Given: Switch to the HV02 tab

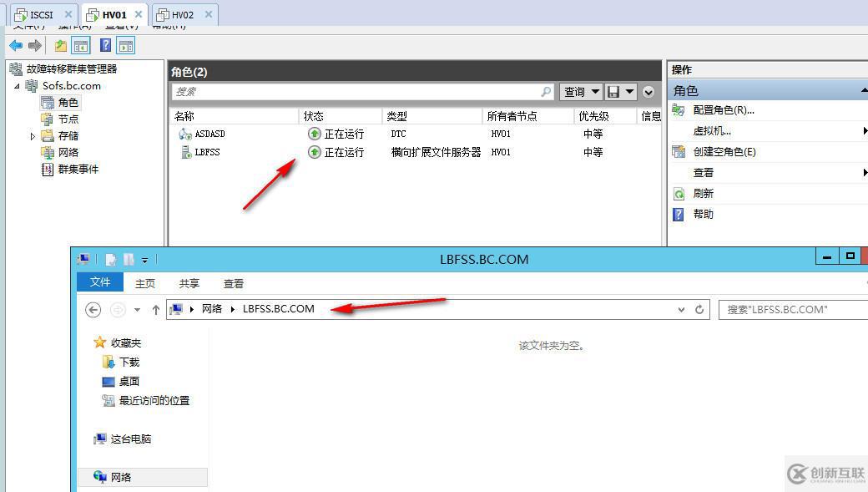Looking at the screenshot, I should pos(183,15).
